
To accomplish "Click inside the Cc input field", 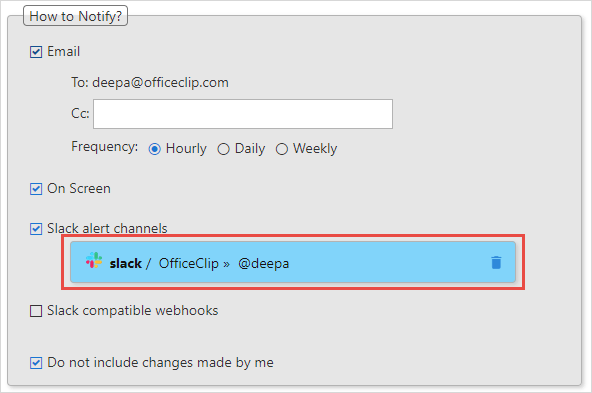I will [x=243, y=114].
